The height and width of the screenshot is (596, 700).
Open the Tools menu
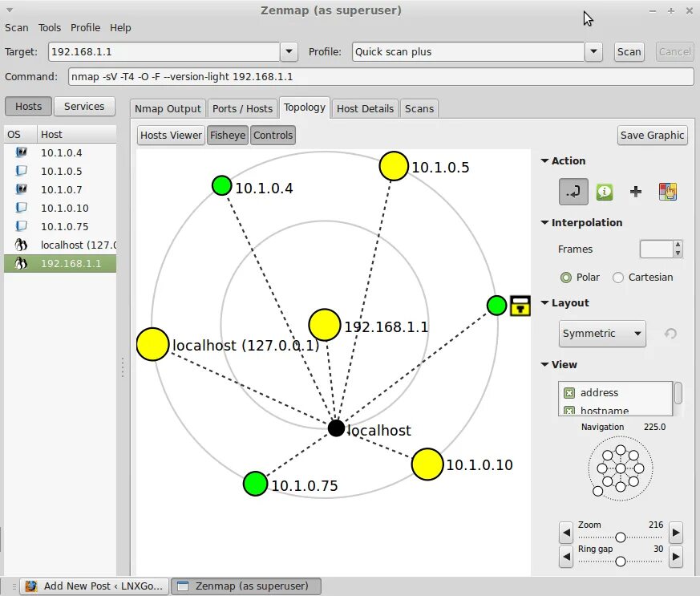click(x=50, y=28)
